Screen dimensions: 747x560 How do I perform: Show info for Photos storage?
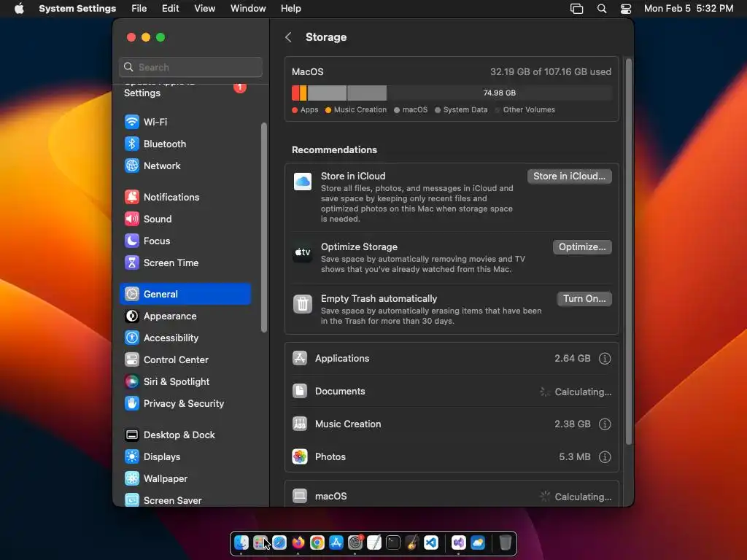click(x=605, y=457)
